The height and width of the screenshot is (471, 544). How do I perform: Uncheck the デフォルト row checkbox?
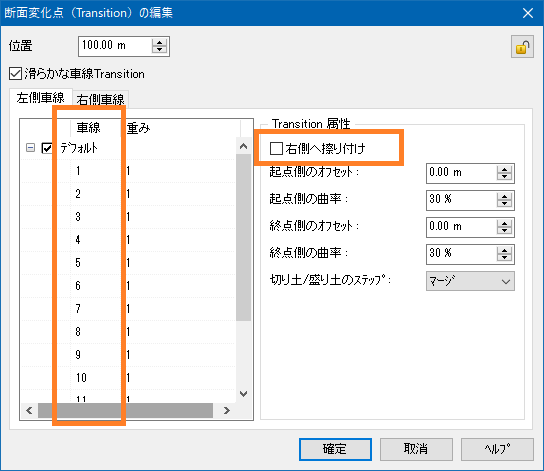[x=46, y=148]
